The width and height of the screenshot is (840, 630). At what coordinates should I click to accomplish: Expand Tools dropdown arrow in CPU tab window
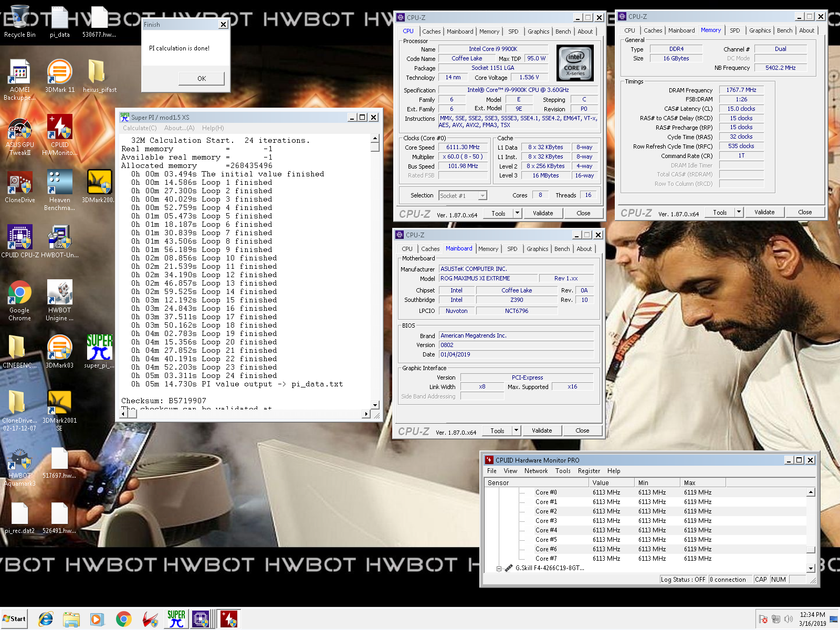point(517,213)
